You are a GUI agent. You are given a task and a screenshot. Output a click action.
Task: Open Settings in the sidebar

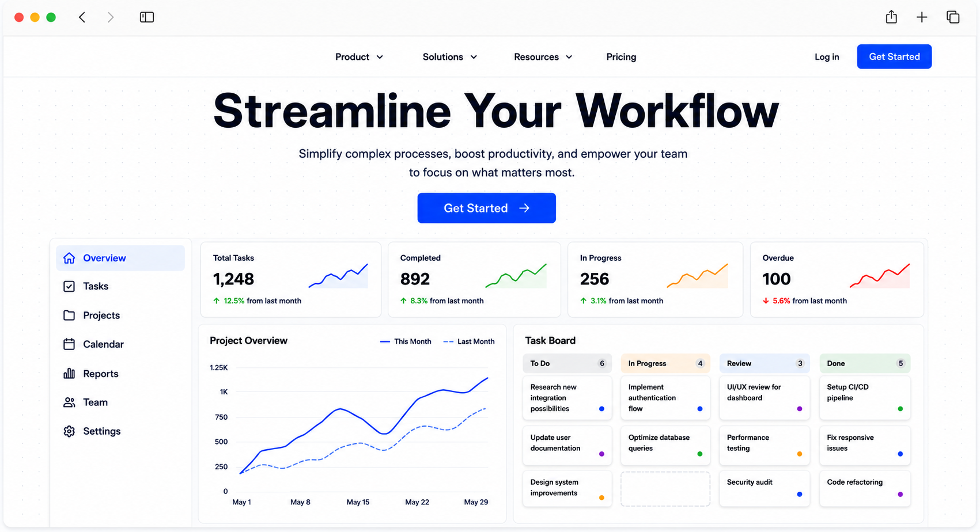tap(120, 431)
